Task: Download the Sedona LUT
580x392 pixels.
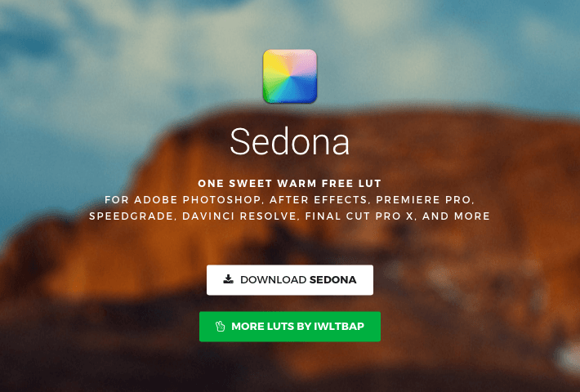Action: [x=290, y=280]
